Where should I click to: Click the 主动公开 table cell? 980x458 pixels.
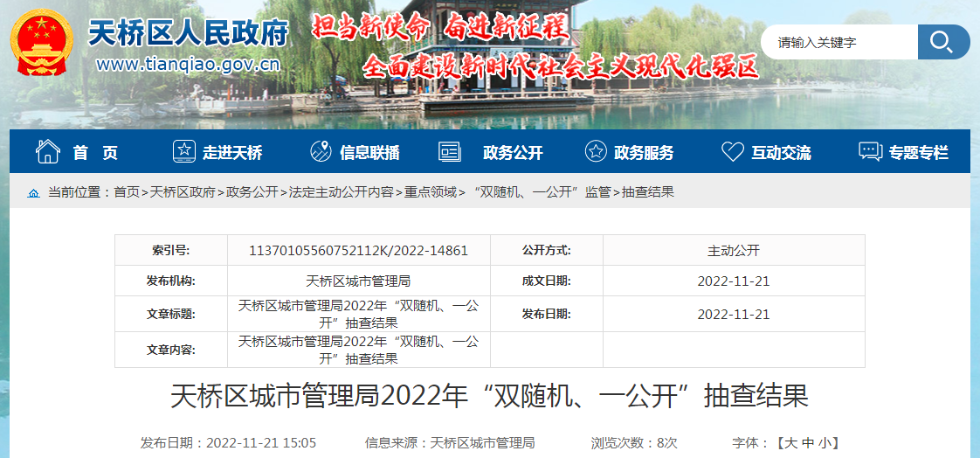click(x=734, y=250)
